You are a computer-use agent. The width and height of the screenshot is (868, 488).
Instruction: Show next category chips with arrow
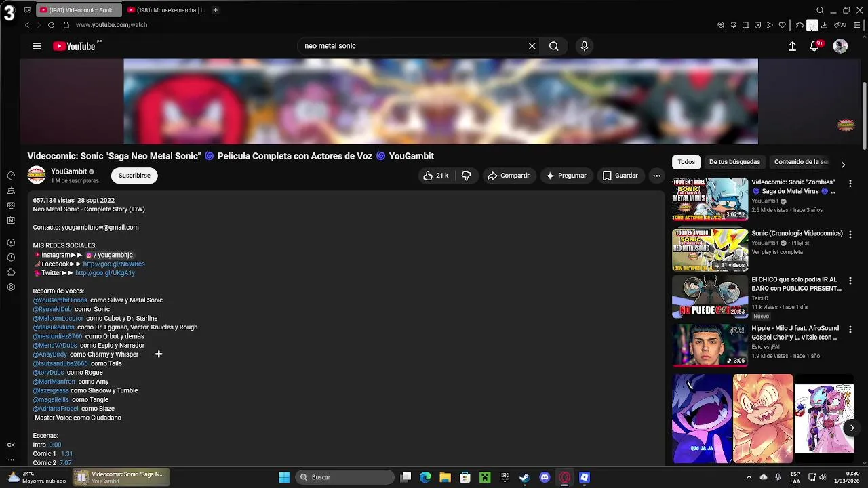click(x=843, y=165)
